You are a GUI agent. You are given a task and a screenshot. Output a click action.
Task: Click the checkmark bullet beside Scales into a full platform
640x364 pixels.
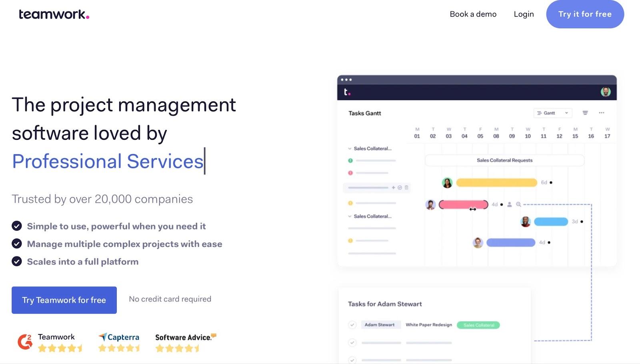click(x=17, y=261)
